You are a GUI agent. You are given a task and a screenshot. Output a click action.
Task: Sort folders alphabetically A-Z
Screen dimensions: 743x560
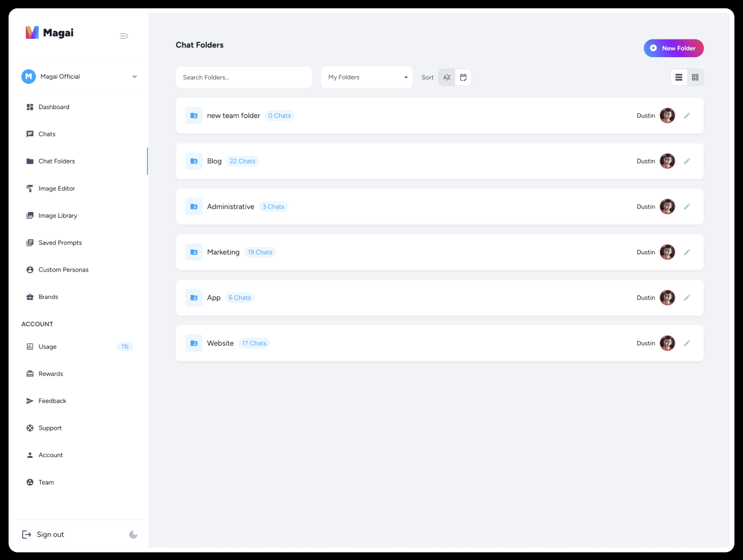tap(447, 77)
